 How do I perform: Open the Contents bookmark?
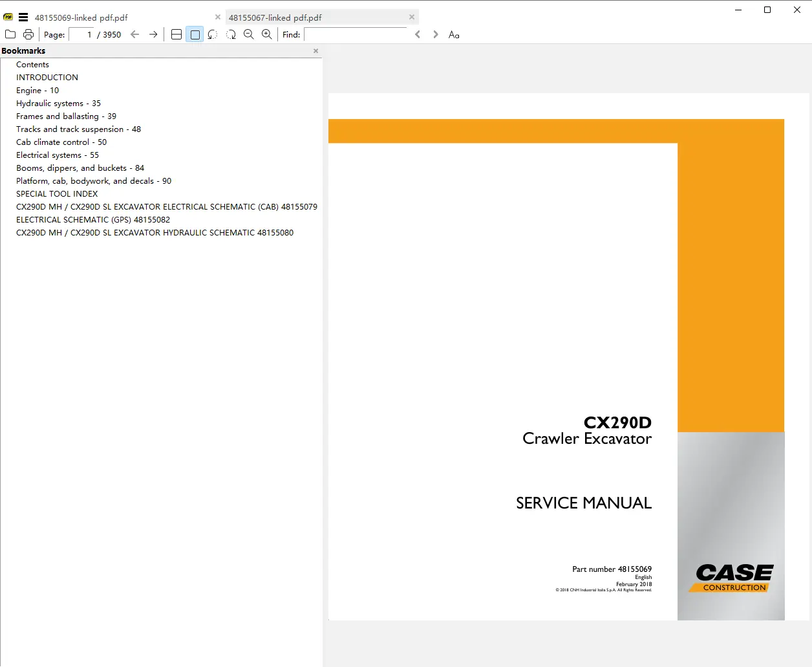(32, 65)
